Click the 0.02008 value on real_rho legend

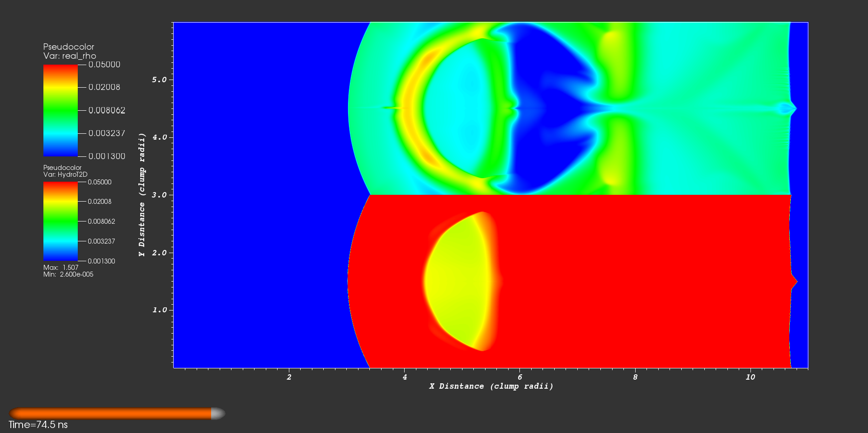tap(104, 87)
